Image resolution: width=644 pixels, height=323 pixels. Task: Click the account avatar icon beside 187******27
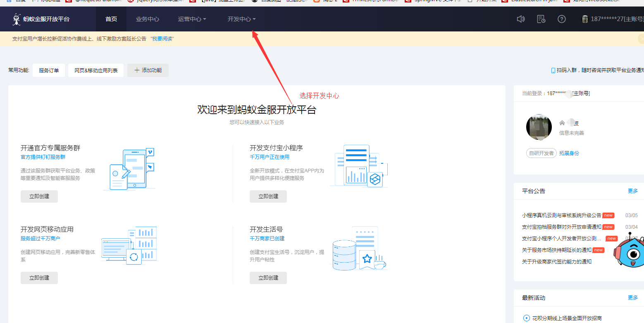[585, 19]
